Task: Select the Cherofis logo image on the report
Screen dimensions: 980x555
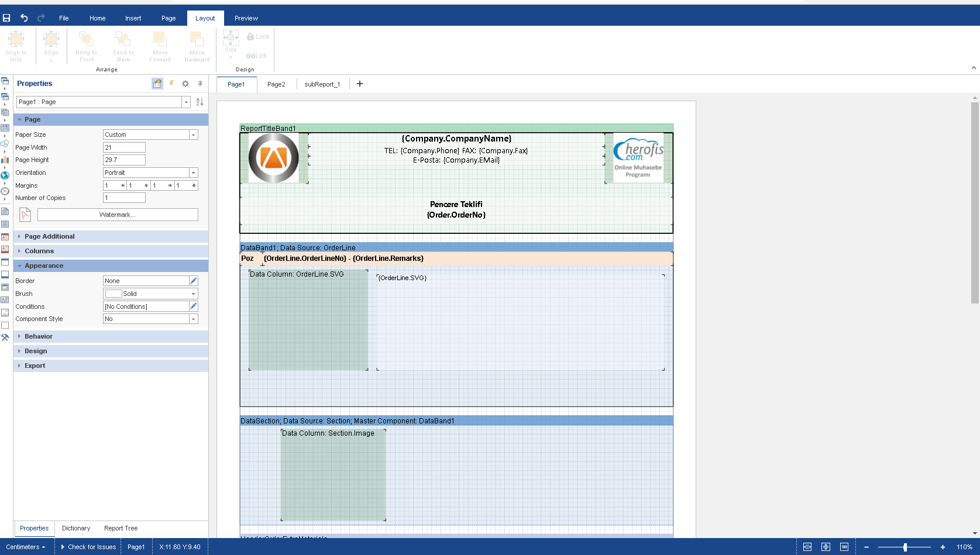Action: click(x=638, y=158)
